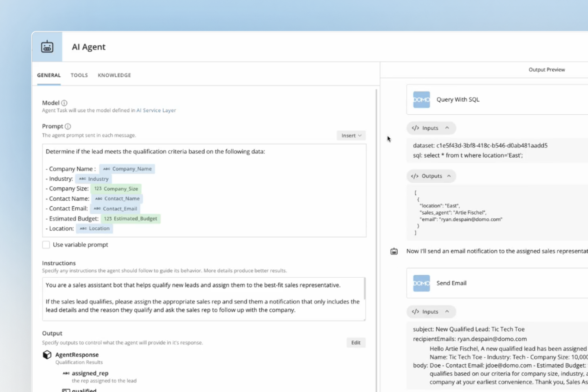588x392 pixels.
Task: Click into the Instructions text box
Action: (x=204, y=299)
